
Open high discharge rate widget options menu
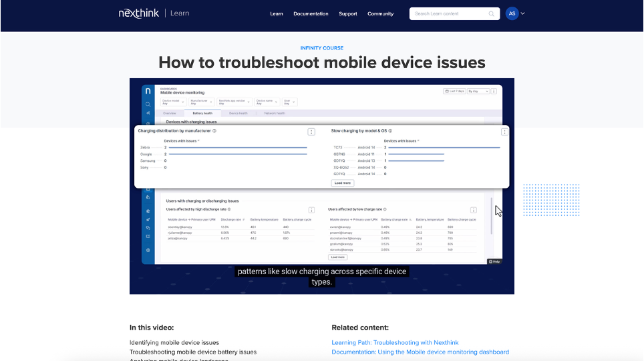pos(311,210)
